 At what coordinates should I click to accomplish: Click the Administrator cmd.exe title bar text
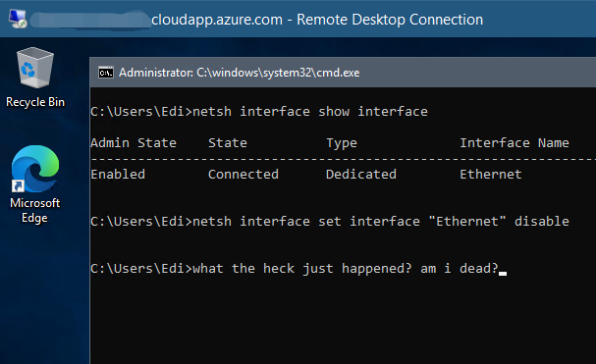239,73
